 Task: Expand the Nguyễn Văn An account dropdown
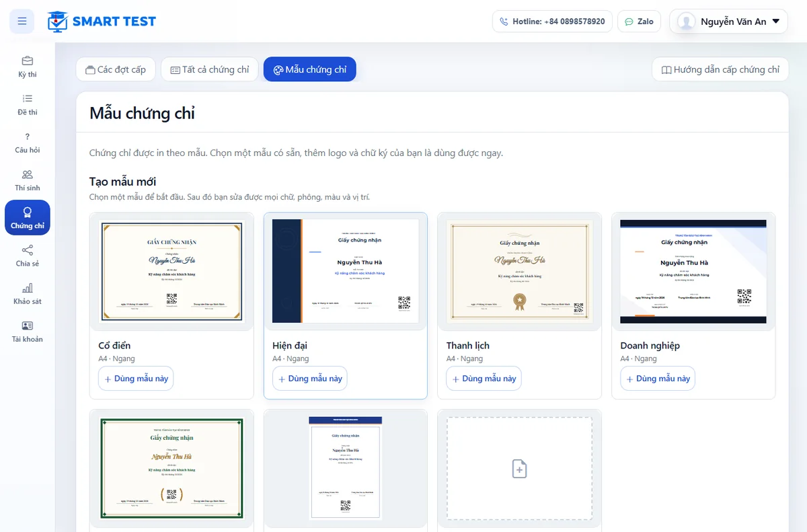pos(728,22)
